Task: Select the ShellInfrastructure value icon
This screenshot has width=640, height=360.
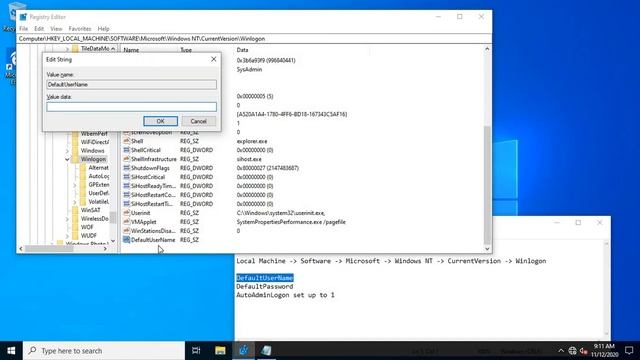Action: coord(127,159)
